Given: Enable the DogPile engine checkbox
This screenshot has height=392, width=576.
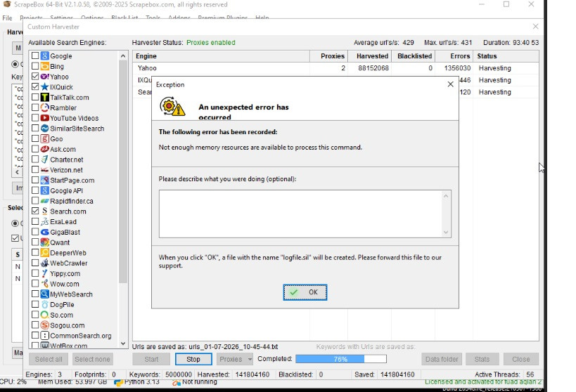Looking at the screenshot, I should [x=35, y=304].
